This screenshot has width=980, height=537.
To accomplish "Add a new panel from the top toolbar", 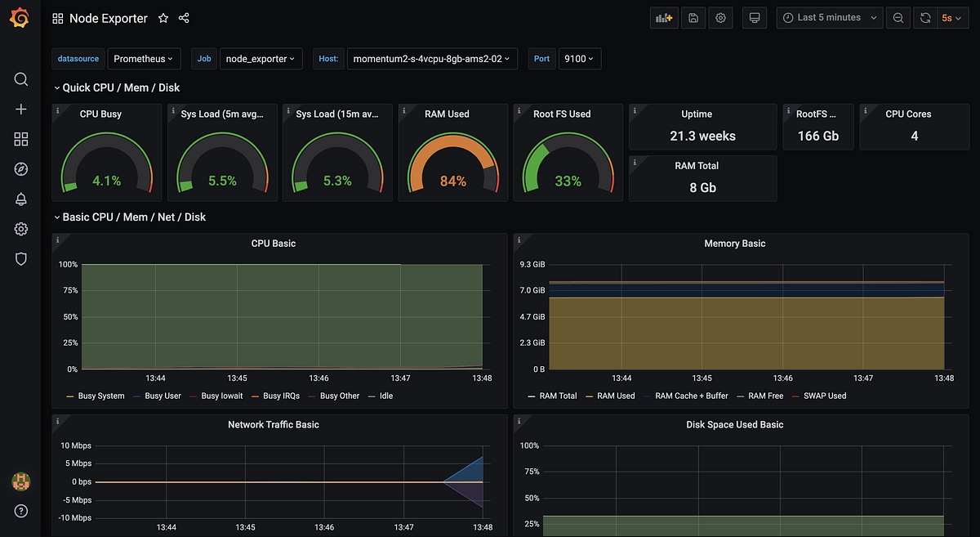I will pyautogui.click(x=664, y=17).
